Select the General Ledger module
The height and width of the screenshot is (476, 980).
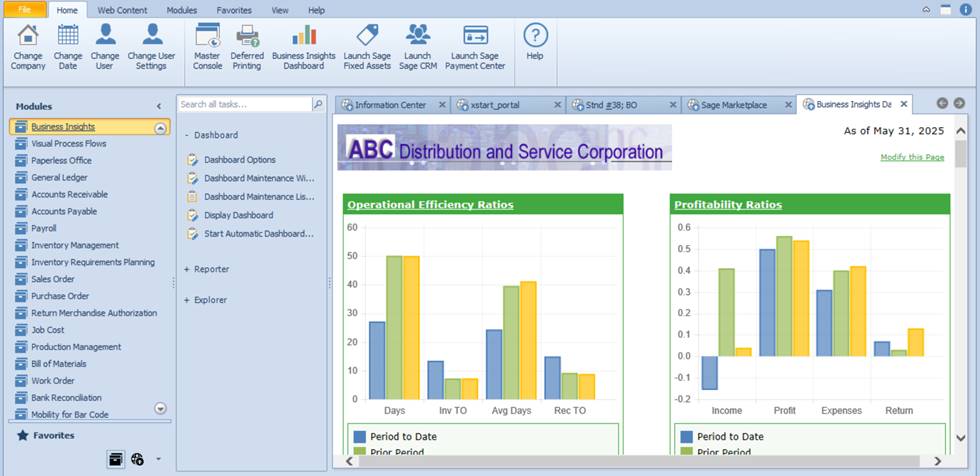(59, 177)
